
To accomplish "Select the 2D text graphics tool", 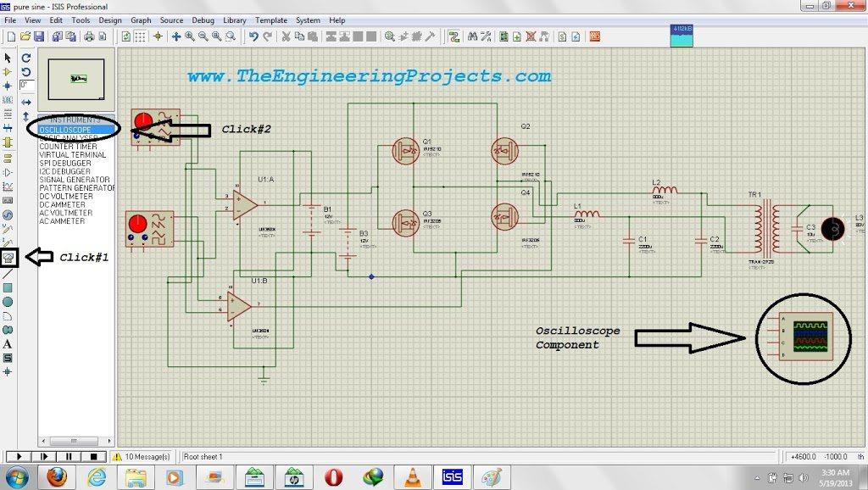I will (x=7, y=345).
